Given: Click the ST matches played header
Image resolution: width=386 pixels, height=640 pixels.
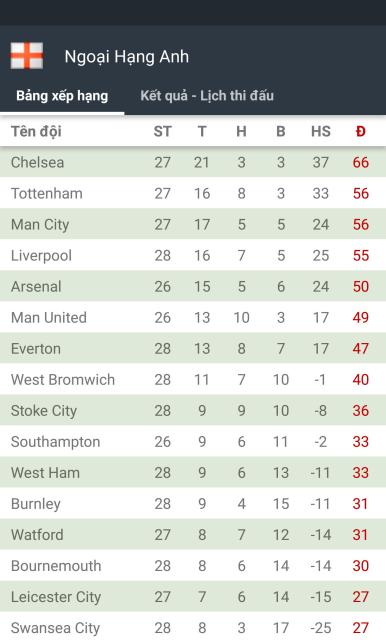Looking at the screenshot, I should [162, 131].
